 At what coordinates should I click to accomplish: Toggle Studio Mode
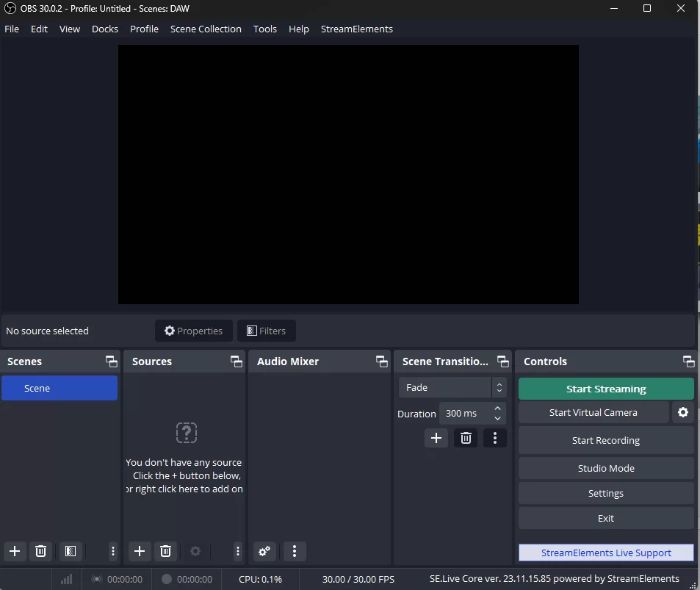point(606,468)
